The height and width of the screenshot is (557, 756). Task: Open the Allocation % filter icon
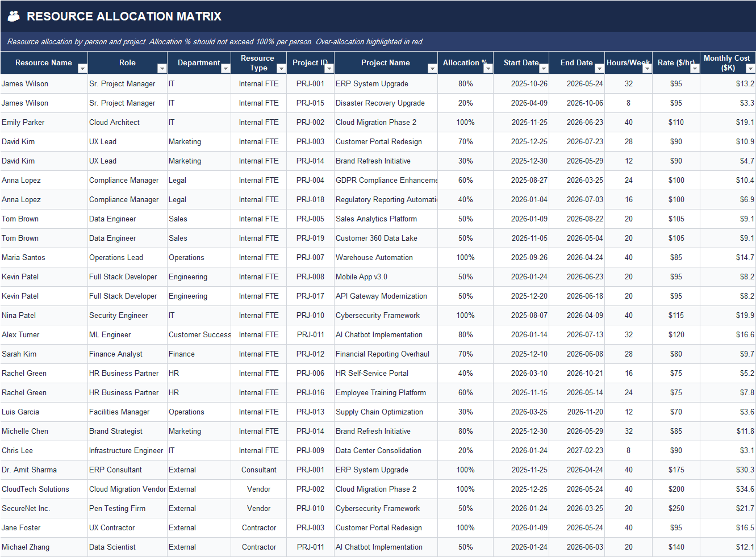tap(487, 69)
